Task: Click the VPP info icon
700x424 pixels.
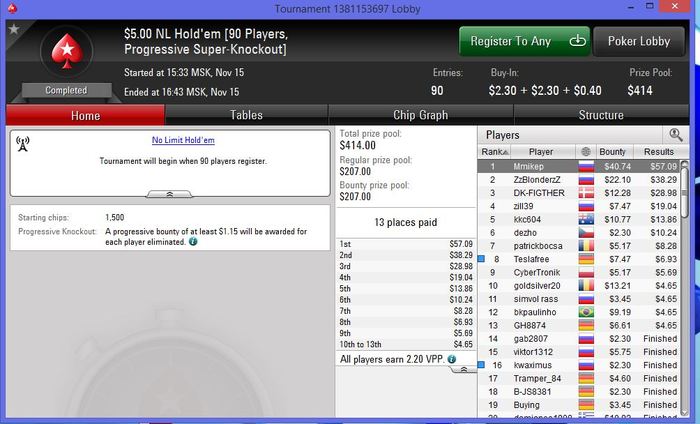Action: pyautogui.click(x=452, y=359)
